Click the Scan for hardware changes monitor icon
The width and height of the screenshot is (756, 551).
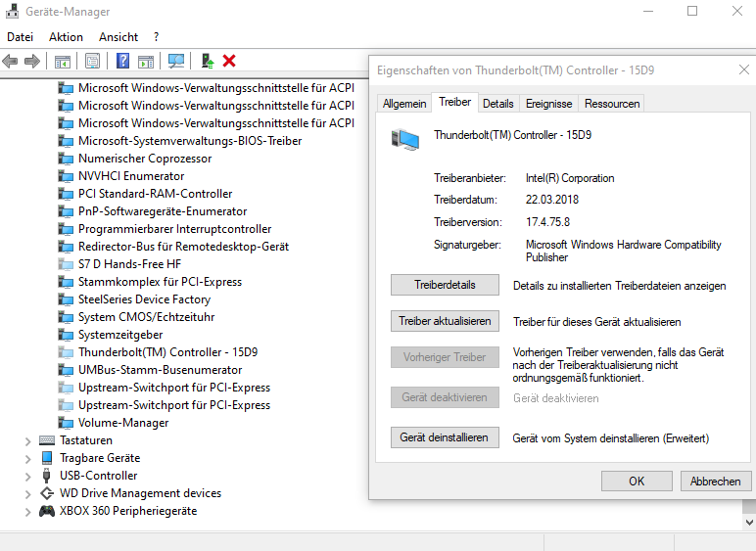[x=176, y=62]
